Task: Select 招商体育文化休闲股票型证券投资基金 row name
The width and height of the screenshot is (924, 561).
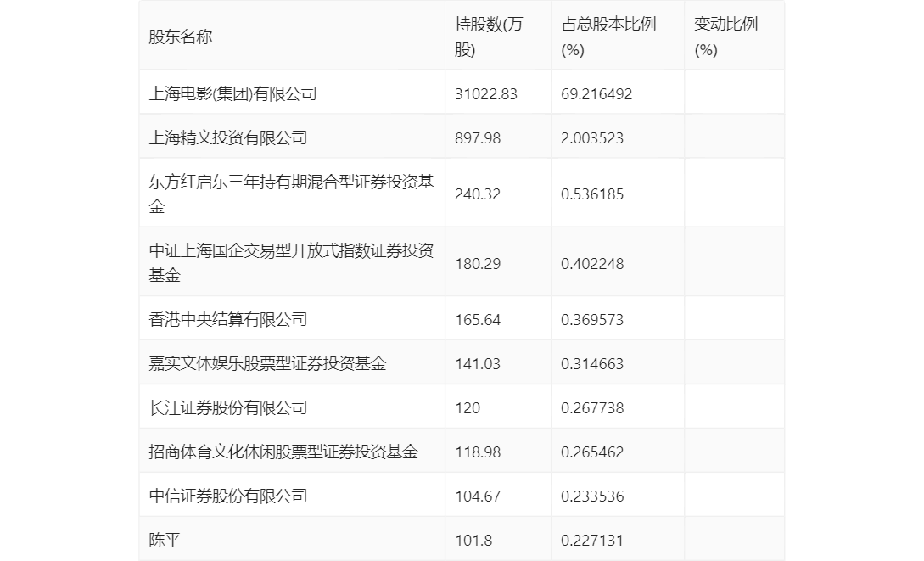Action: tap(283, 452)
